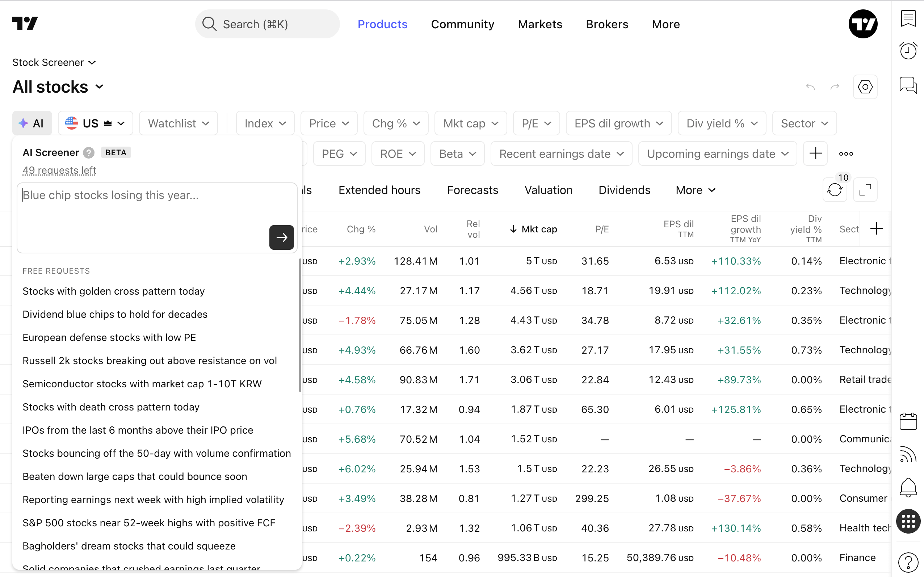Open the calendar icon in sidebar
Viewport: 924px width, 577px height.
point(908,421)
